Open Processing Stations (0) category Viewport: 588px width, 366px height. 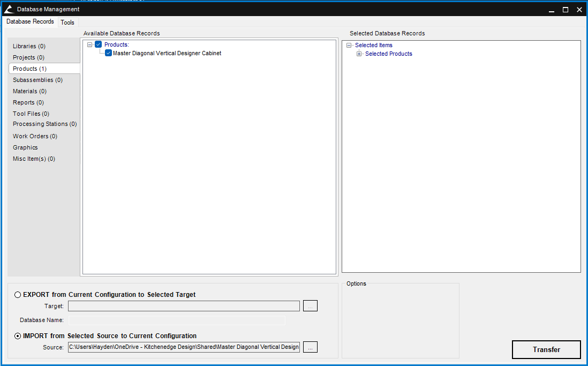click(x=44, y=124)
